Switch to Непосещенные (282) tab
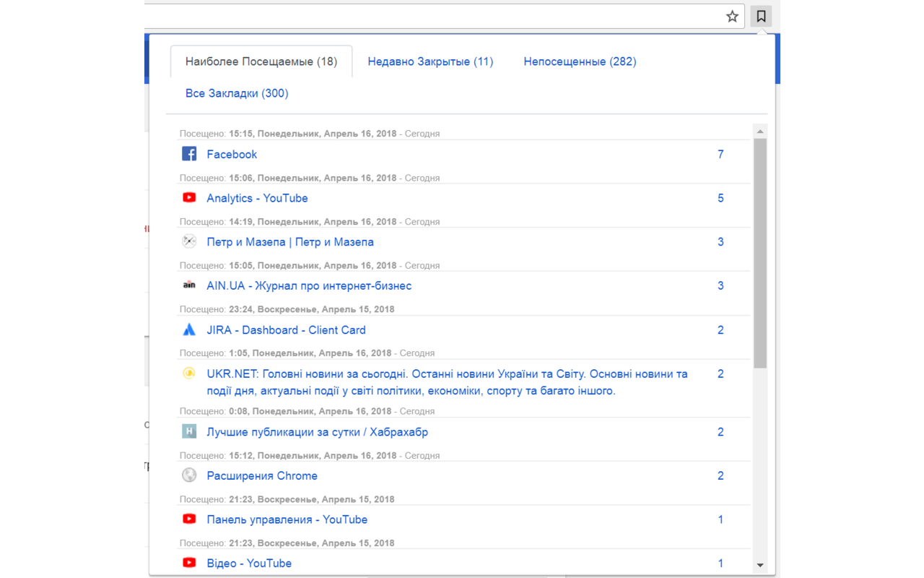This screenshot has height=578, width=924. 580,61
